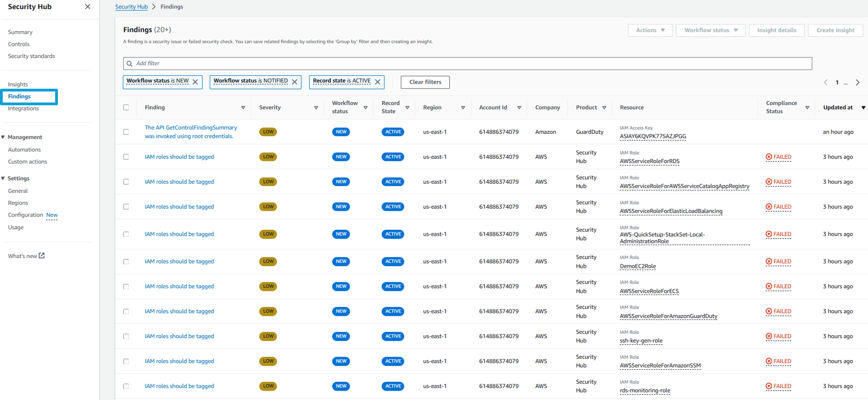868x400 pixels.
Task: Click the external link icon beside What's new
Action: (42, 256)
